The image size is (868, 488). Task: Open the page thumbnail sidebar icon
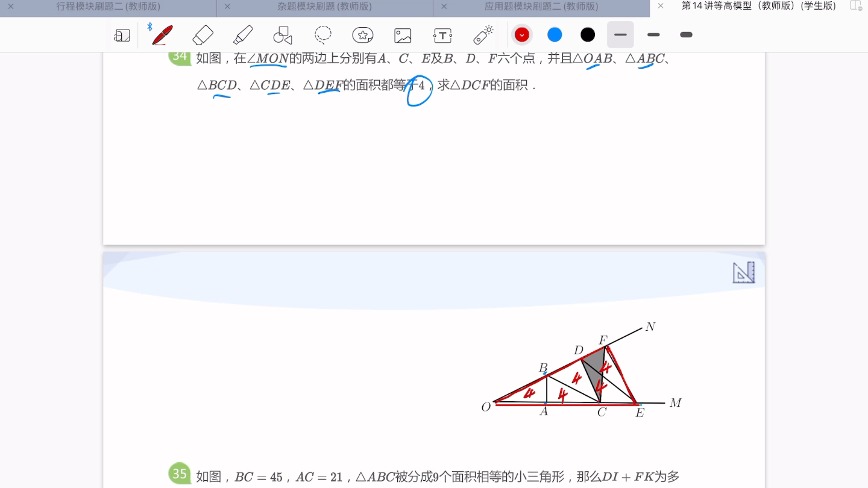tap(122, 35)
